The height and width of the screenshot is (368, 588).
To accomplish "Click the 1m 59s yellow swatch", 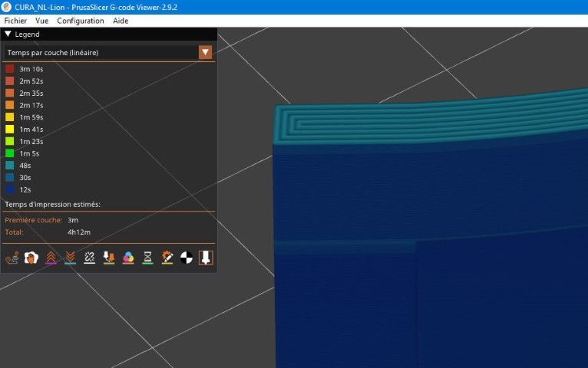I will 10,117.
